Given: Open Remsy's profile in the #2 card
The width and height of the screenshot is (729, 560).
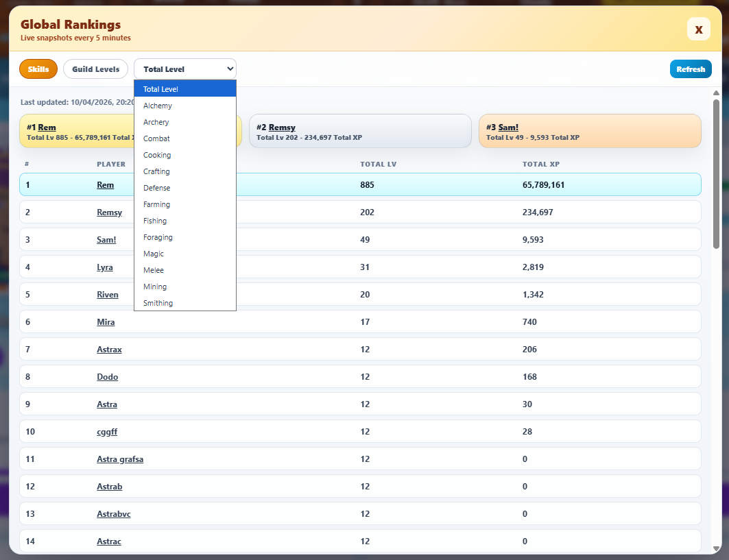Looking at the screenshot, I should click(x=282, y=127).
